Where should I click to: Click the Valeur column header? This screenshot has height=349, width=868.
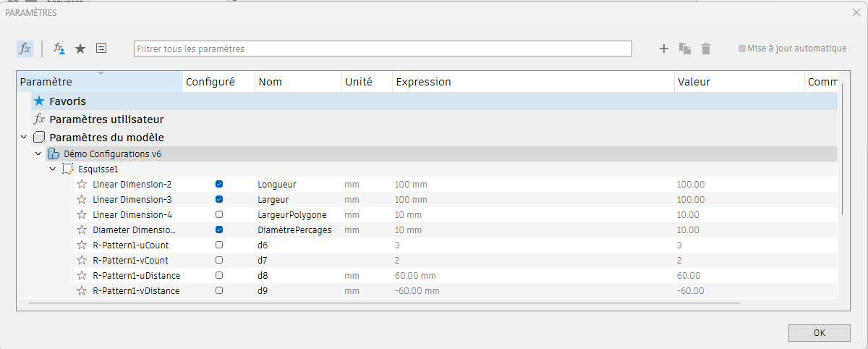coord(738,82)
